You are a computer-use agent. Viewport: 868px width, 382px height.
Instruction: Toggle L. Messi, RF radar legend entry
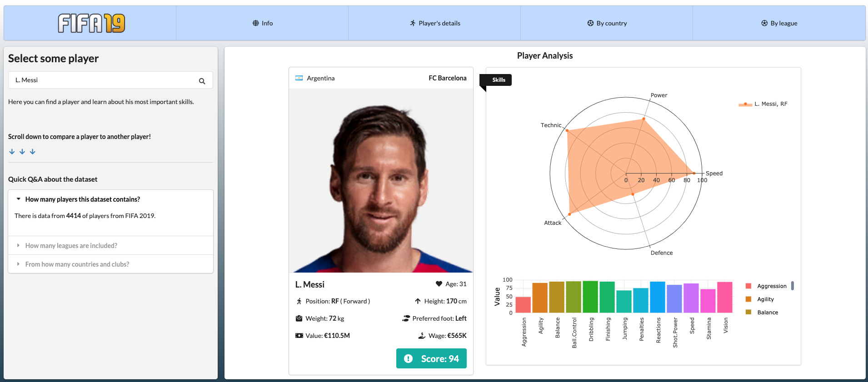[x=770, y=104]
